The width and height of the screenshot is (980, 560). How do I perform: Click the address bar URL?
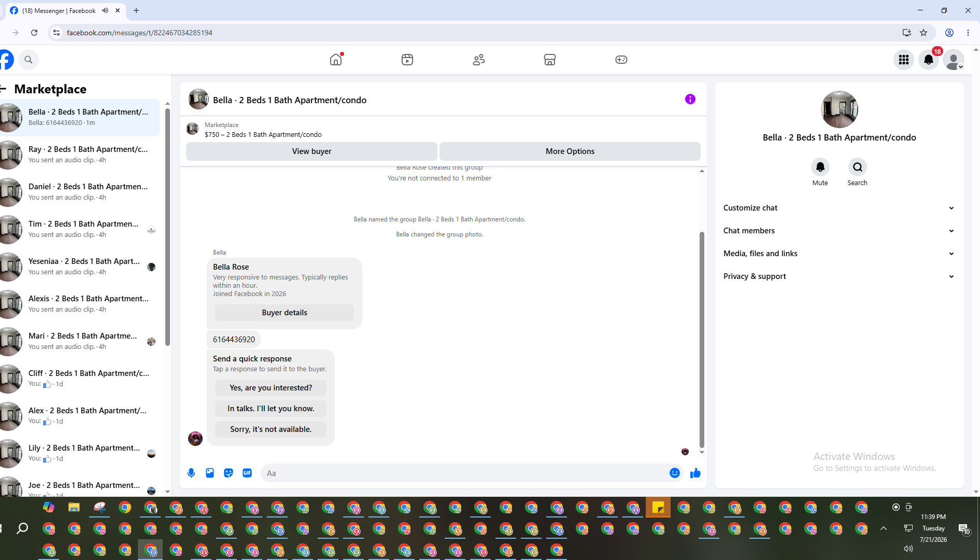[139, 33]
